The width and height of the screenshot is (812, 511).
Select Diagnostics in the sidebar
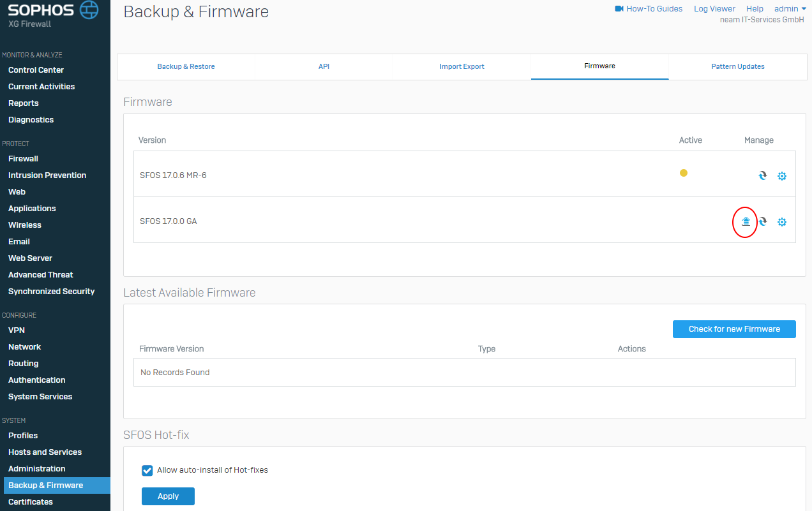pyautogui.click(x=31, y=120)
